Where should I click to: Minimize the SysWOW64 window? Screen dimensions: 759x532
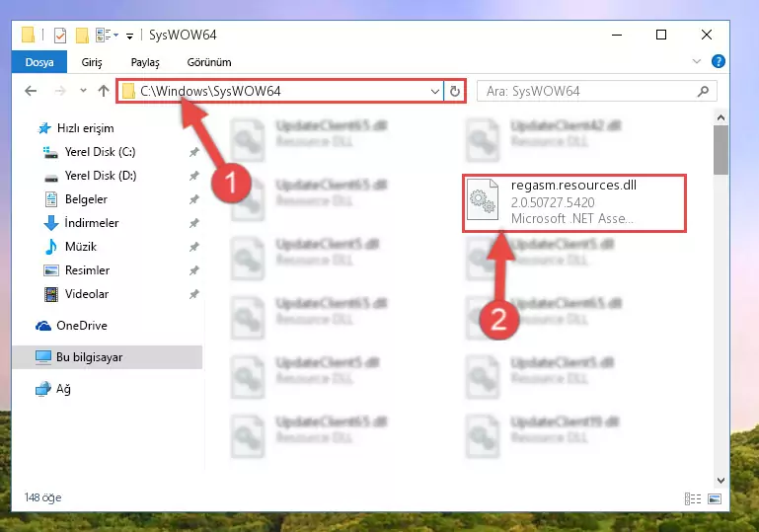(x=617, y=35)
